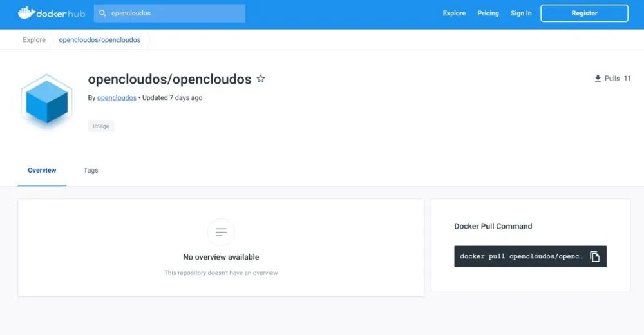
Task: Click the 'Updated 7 days ago' text
Action: coord(172,98)
